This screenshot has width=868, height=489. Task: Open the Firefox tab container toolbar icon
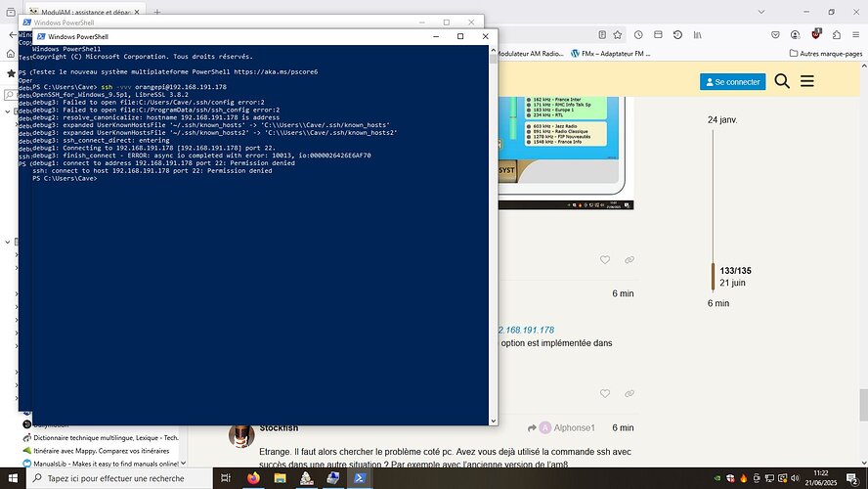[x=658, y=35]
